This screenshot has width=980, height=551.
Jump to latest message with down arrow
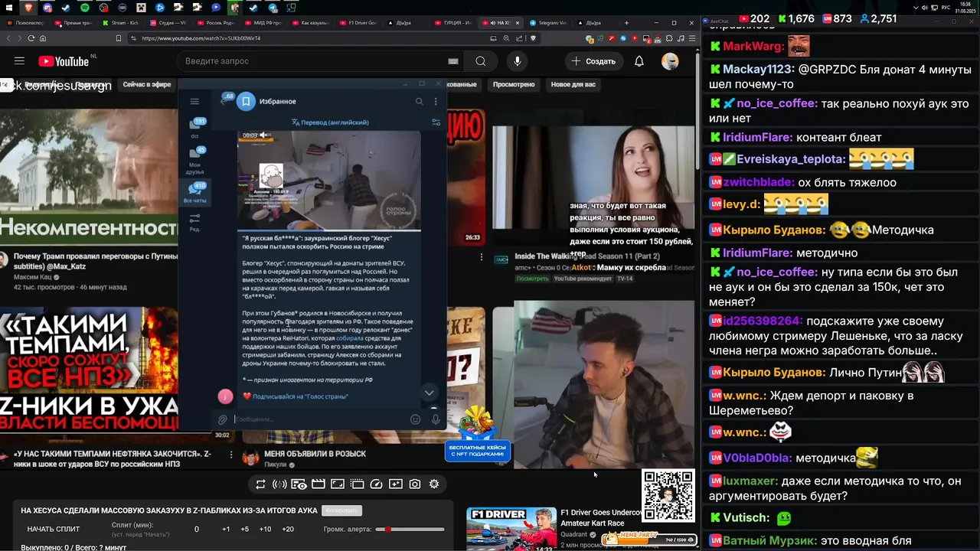pos(429,393)
